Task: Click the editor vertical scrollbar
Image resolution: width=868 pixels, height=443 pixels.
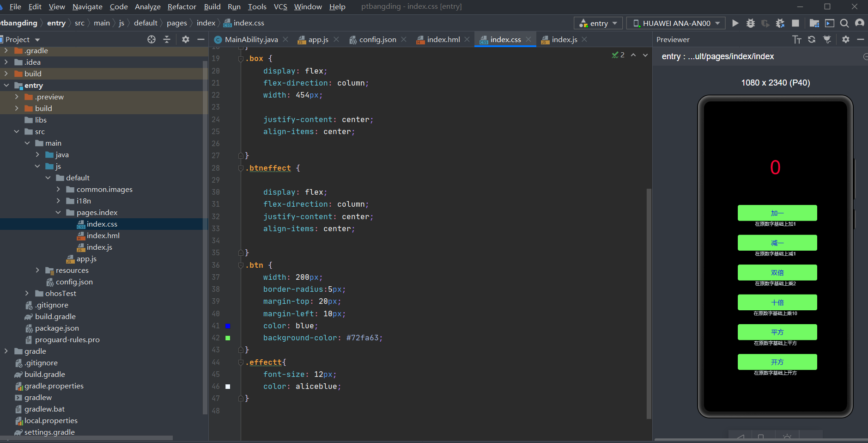Action: pyautogui.click(x=649, y=303)
